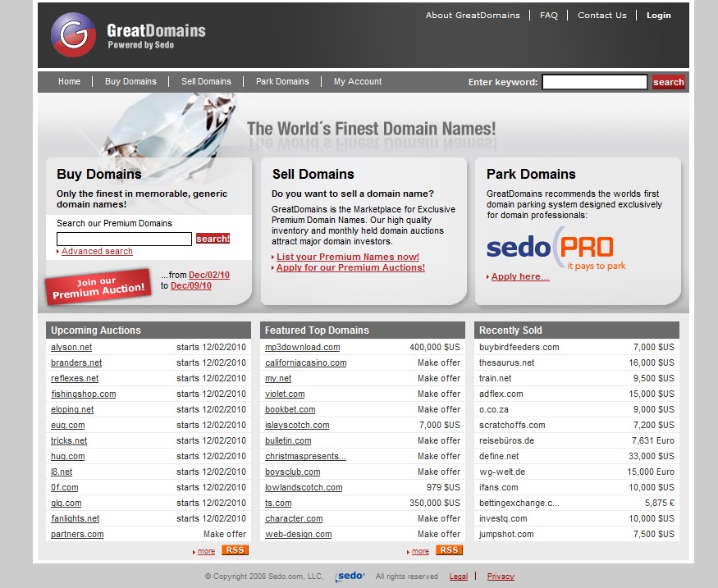Select the thesaurus.net sold entry
Screen dimensions: 718x588
click(507, 362)
